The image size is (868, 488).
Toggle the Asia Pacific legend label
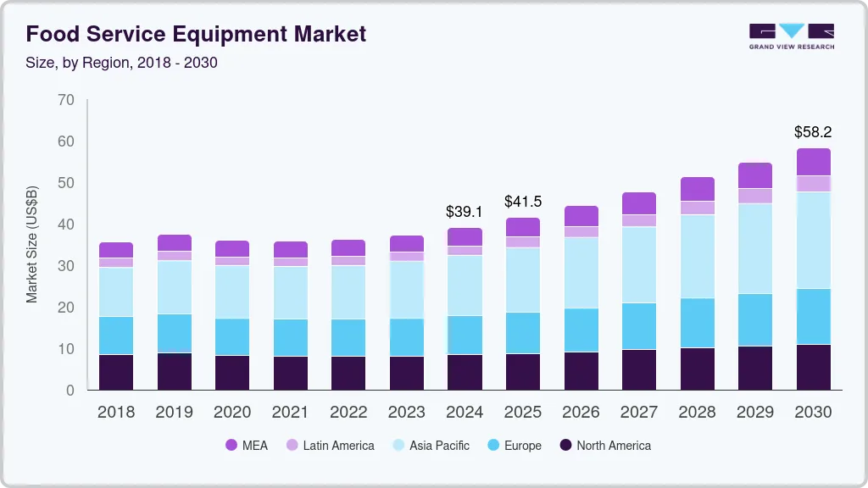click(439, 446)
